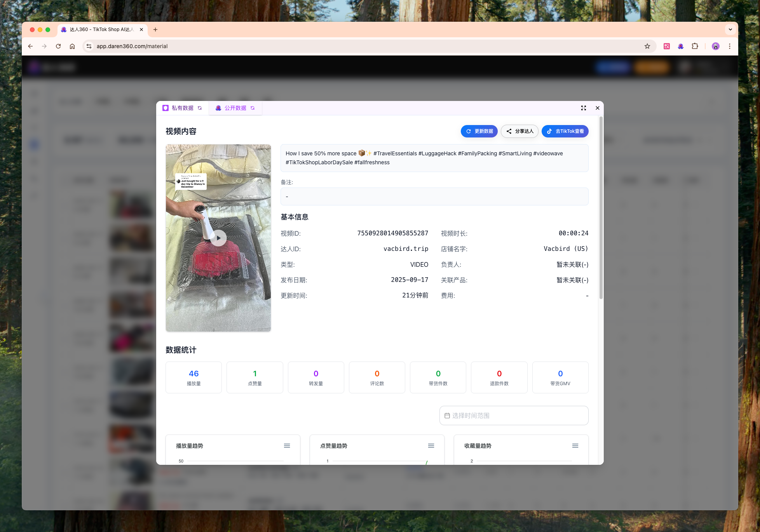The height and width of the screenshot is (532, 760).
Task: Open Chrome three-dot menu
Action: (x=730, y=46)
